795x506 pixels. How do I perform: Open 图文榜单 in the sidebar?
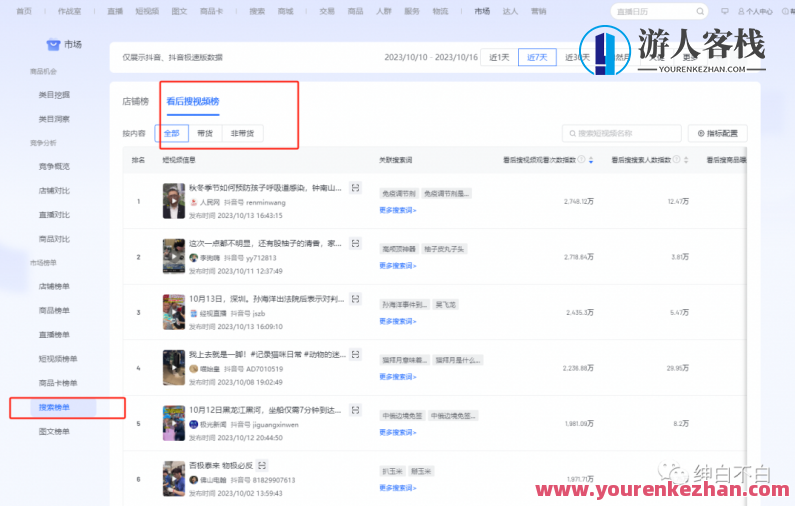tap(54, 432)
